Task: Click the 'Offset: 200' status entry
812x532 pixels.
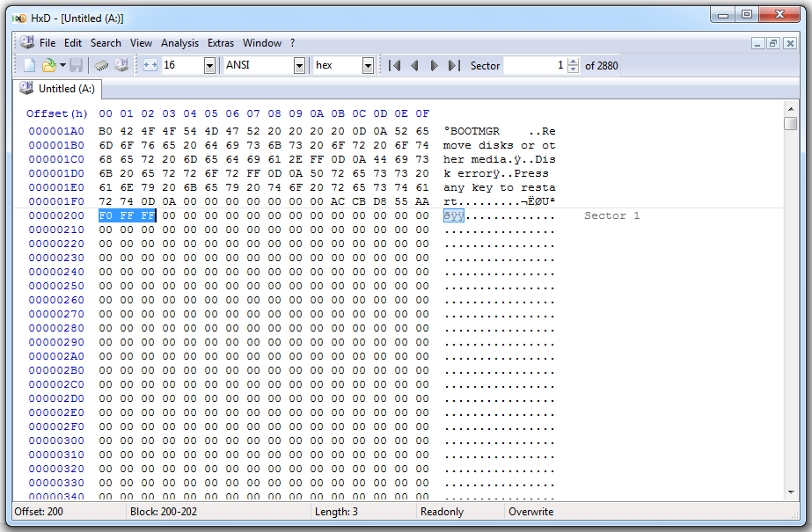Action: coord(39,512)
